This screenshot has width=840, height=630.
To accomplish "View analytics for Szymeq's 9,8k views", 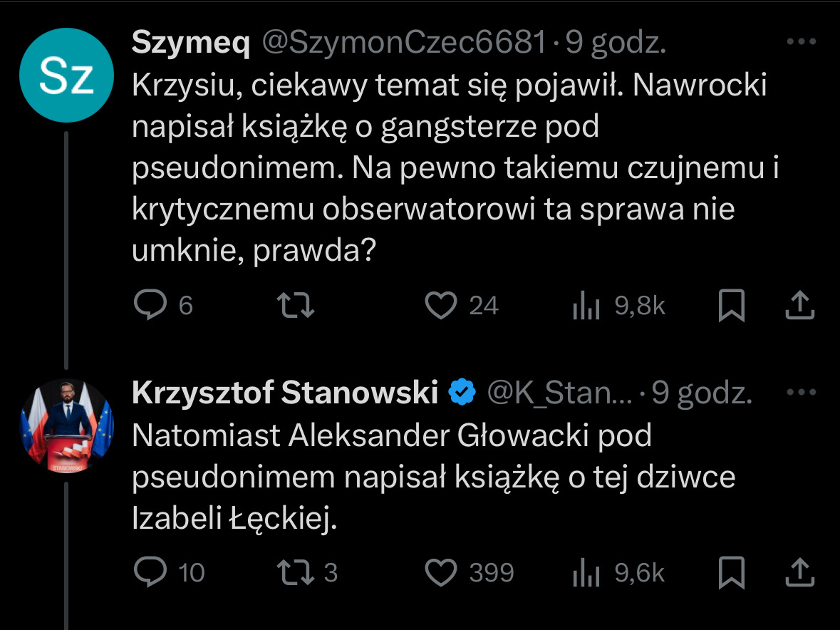I will coord(584,306).
